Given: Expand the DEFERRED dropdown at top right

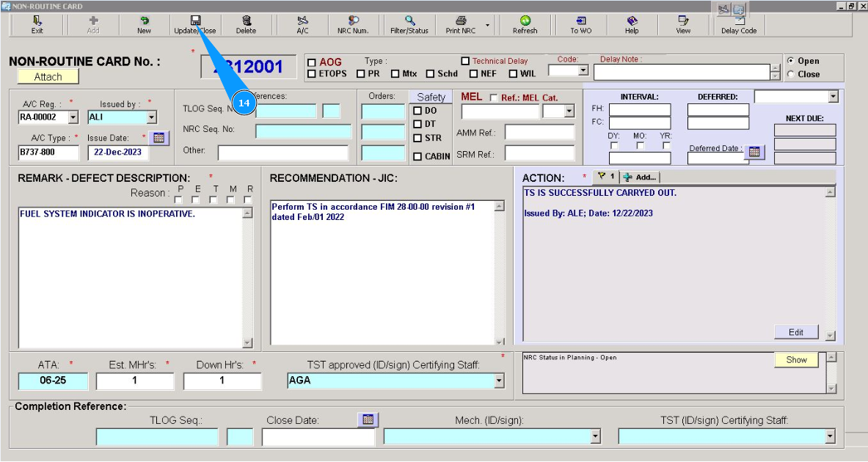Looking at the screenshot, I should pos(833,97).
